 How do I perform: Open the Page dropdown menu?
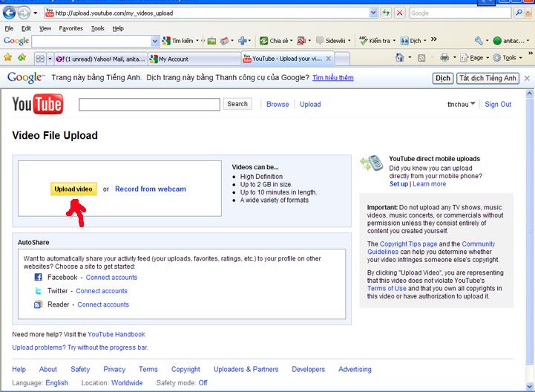point(474,58)
